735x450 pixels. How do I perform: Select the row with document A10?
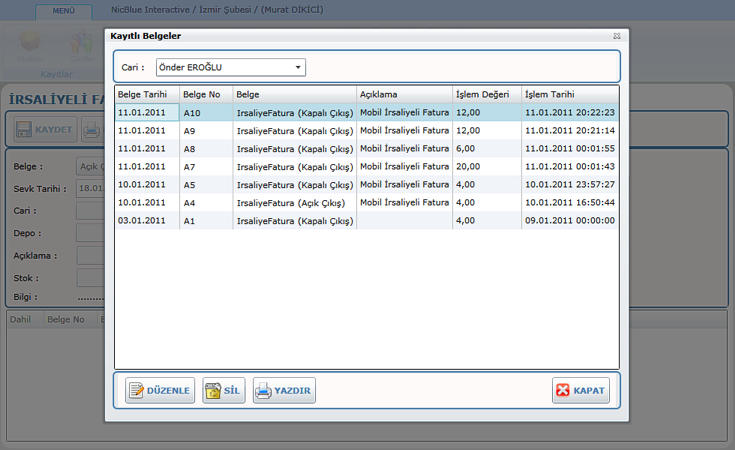click(366, 113)
